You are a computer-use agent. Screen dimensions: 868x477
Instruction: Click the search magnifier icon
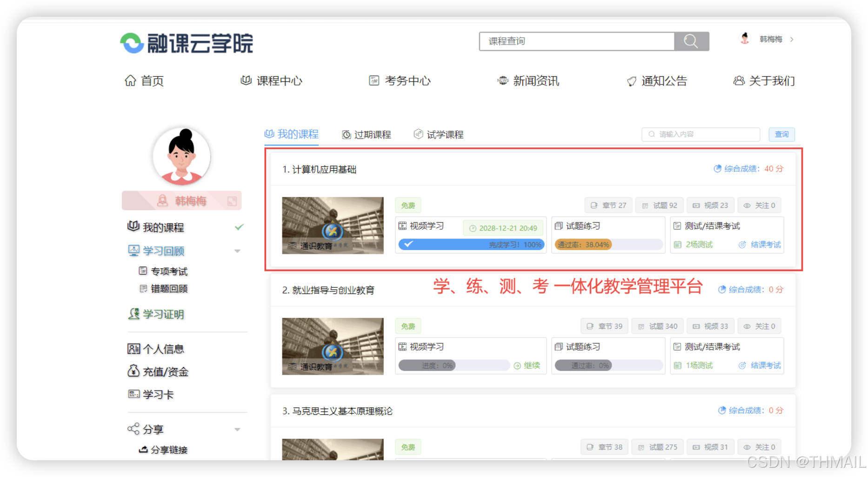tap(690, 41)
